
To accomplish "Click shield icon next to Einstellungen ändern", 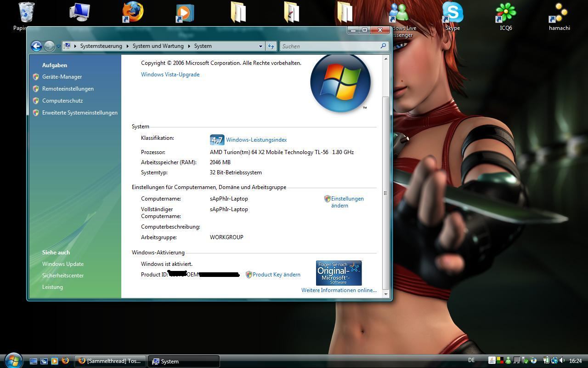I will 328,199.
